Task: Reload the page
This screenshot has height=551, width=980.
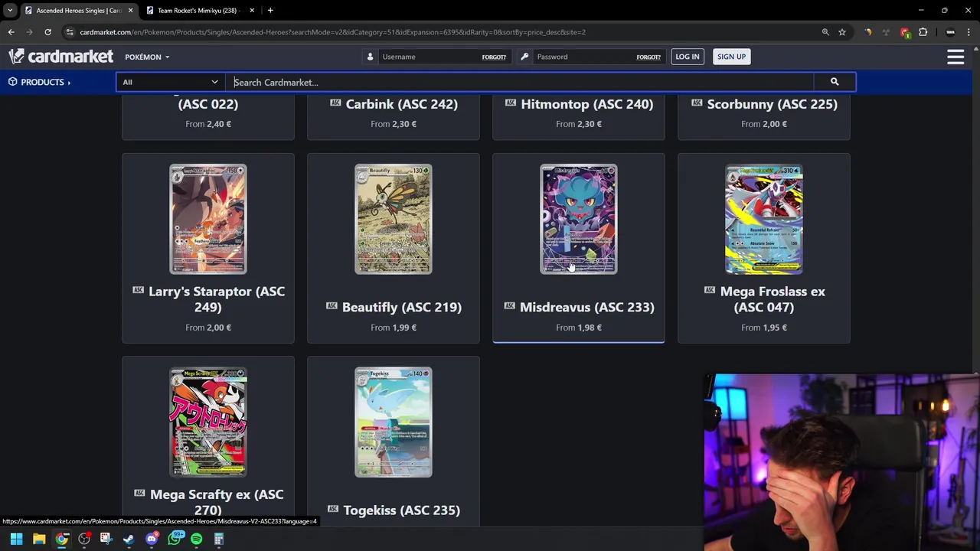Action: [47, 32]
